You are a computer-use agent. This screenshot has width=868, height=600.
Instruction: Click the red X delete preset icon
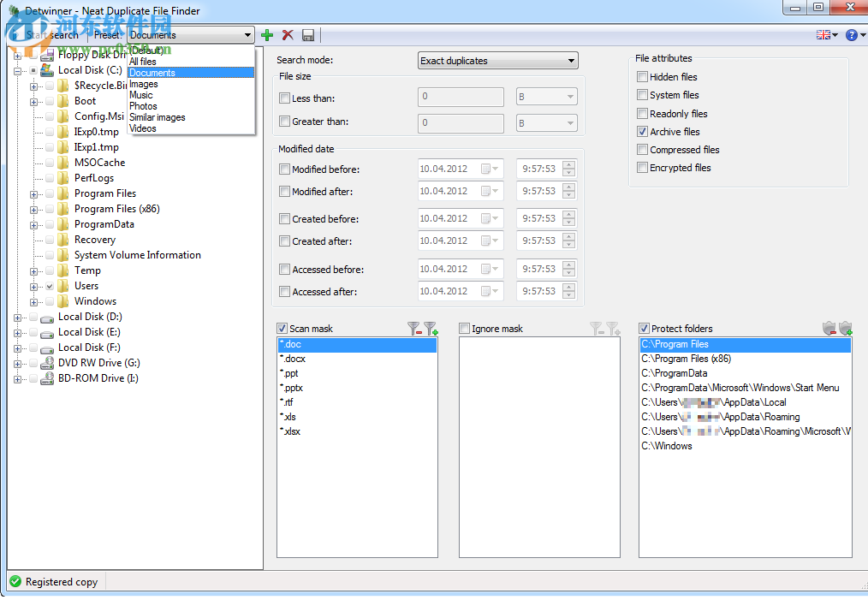(x=288, y=35)
